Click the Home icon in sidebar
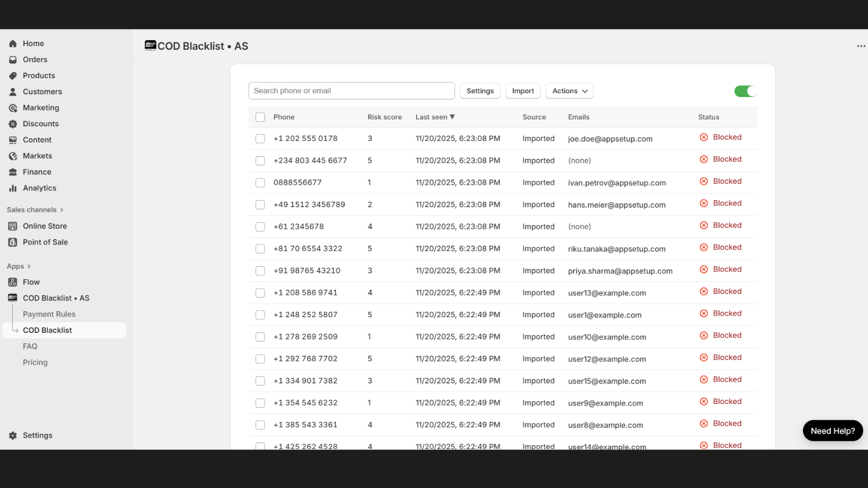 13,43
